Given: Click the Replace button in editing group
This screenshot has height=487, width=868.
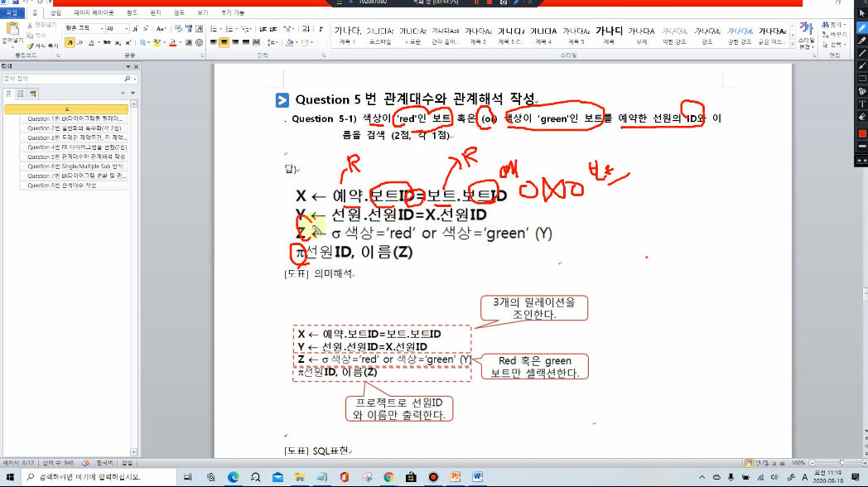Looking at the screenshot, I should (832, 34).
